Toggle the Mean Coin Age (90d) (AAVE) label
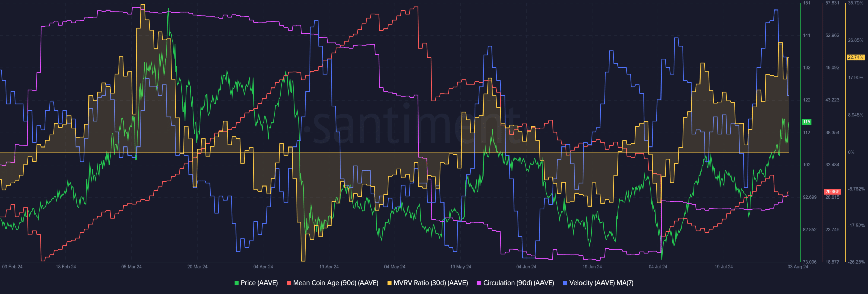Viewport: 868px width, 294px height. coord(336,283)
